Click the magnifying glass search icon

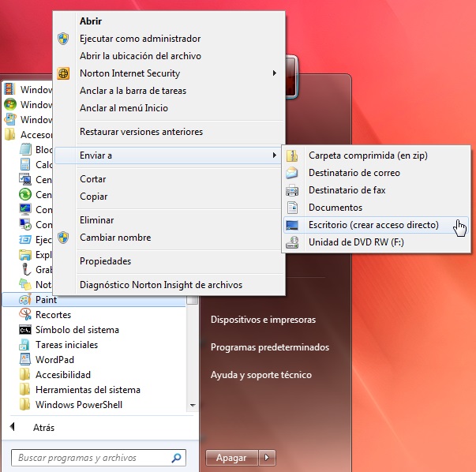pos(177,458)
